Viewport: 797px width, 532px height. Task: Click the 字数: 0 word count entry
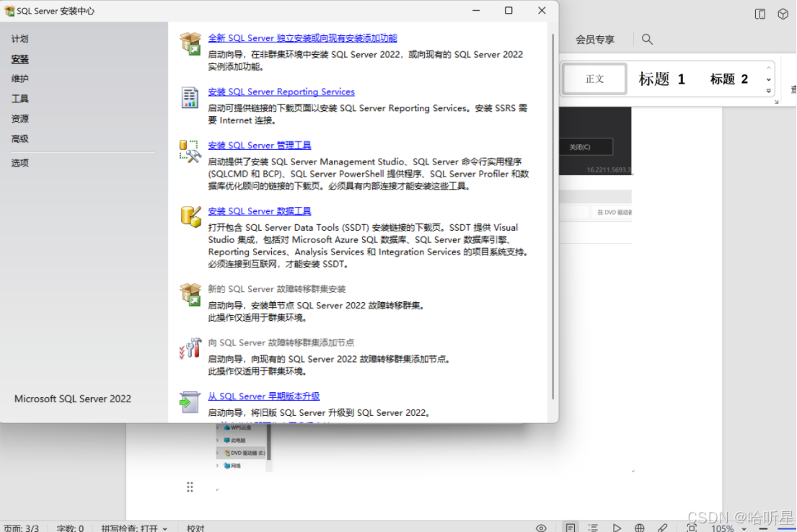[x=70, y=528]
